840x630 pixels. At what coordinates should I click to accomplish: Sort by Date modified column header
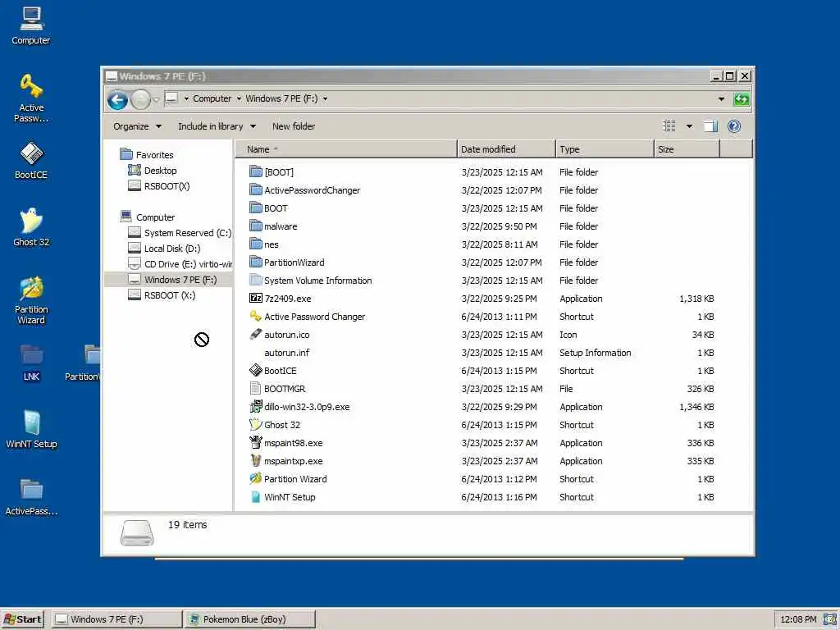pos(506,149)
